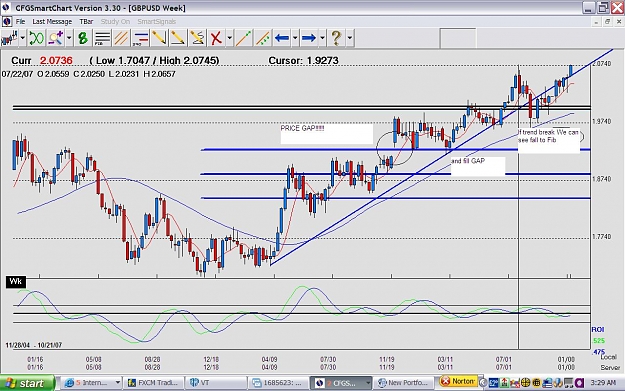Click the circled price gap marker
This screenshot has width=625, height=391.
click(x=395, y=148)
